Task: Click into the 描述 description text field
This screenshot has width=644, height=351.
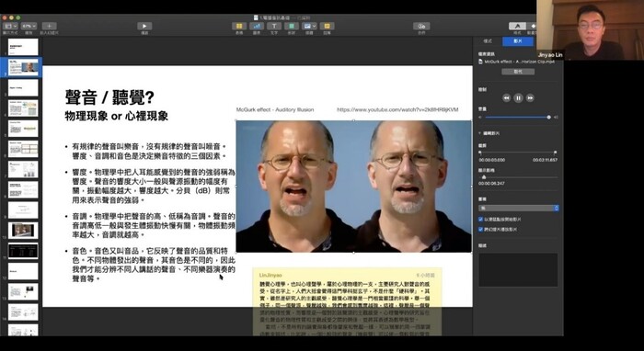Action: coord(518,270)
